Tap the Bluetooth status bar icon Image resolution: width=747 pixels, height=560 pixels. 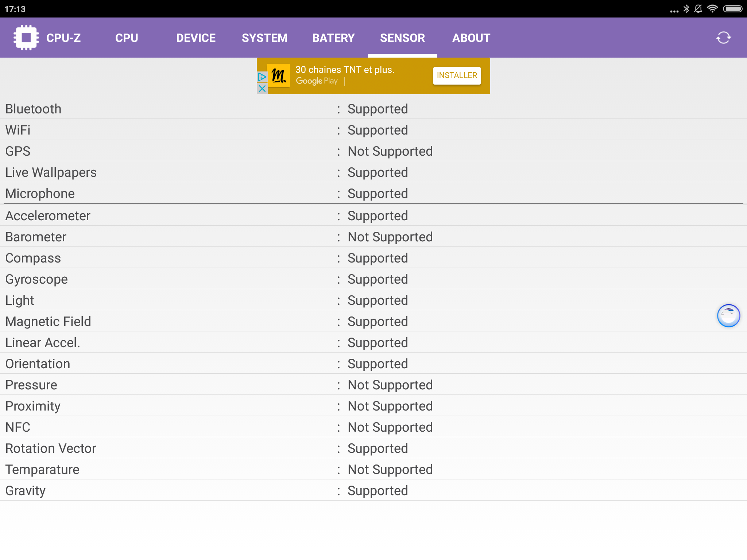point(686,9)
